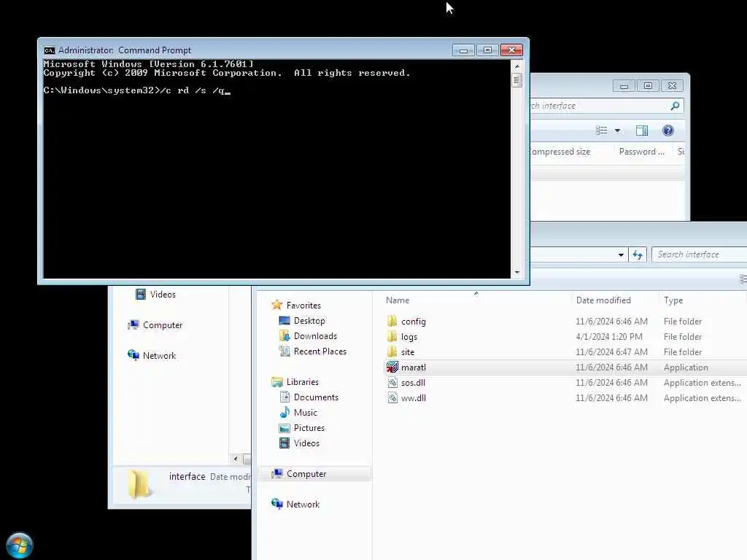
Task: Click the change view icon
Action: [601, 131]
